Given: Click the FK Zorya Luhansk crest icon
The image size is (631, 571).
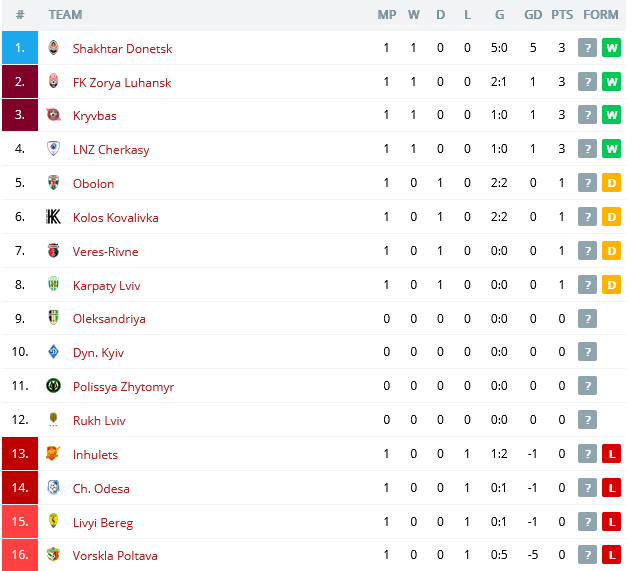Looking at the screenshot, I should 53,82.
